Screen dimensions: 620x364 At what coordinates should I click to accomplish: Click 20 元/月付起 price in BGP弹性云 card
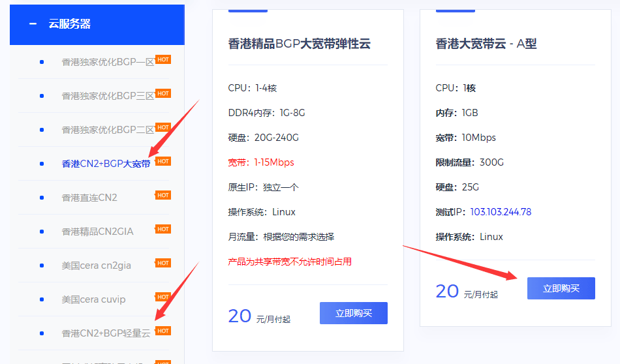click(x=259, y=316)
